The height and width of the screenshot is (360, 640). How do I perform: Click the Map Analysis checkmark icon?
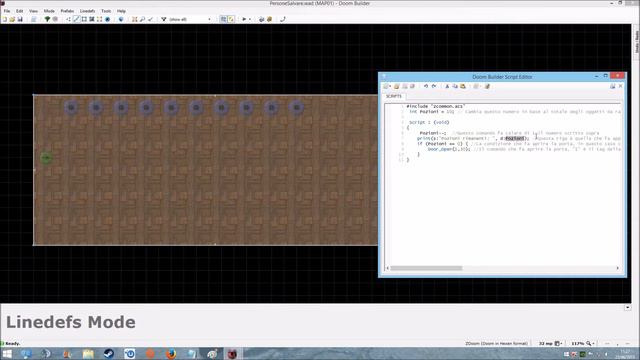pyautogui.click(x=150, y=19)
